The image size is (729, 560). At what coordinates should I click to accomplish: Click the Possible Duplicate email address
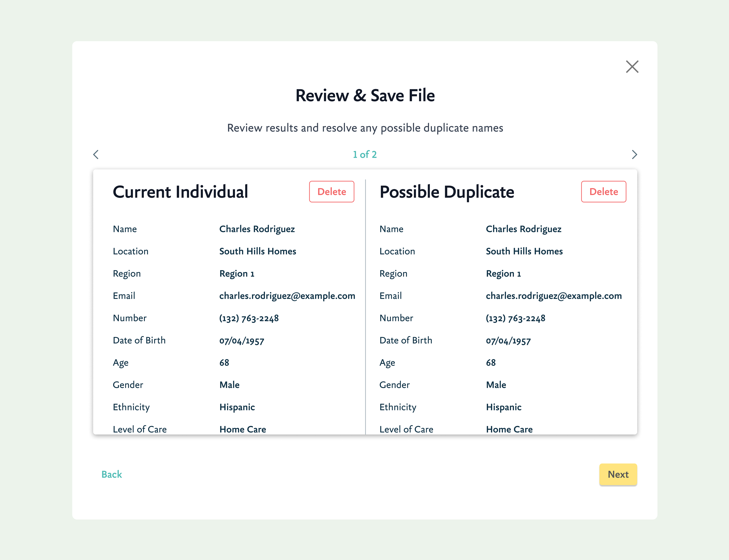[x=554, y=296]
